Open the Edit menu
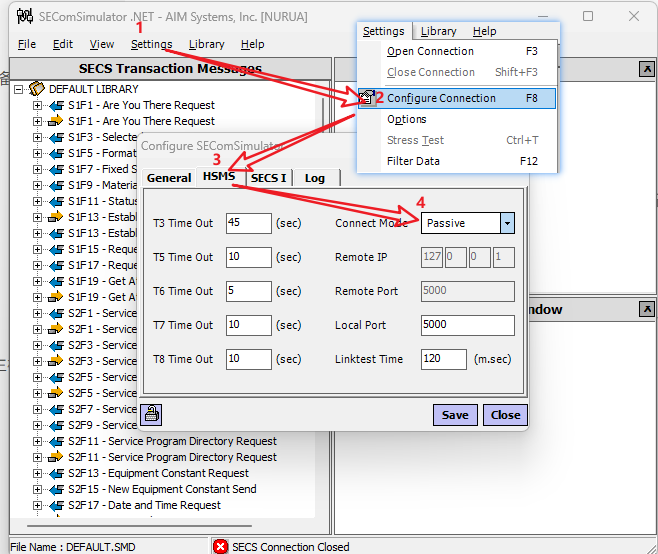This screenshot has width=658, height=554. tap(63, 44)
